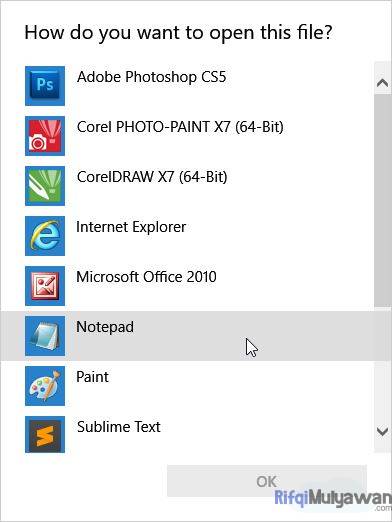Click the CorelDRAW X7 green icon
This screenshot has height=522, width=392.
click(45, 186)
